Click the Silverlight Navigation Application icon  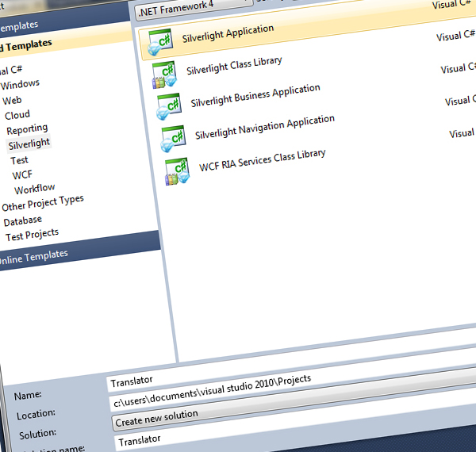173,139
